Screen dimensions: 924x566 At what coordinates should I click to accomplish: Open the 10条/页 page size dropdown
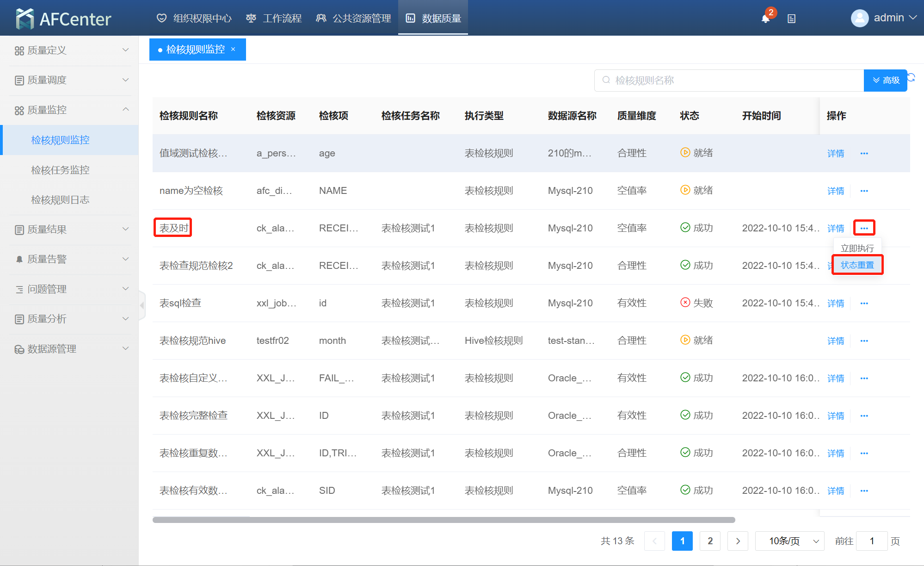click(x=789, y=541)
